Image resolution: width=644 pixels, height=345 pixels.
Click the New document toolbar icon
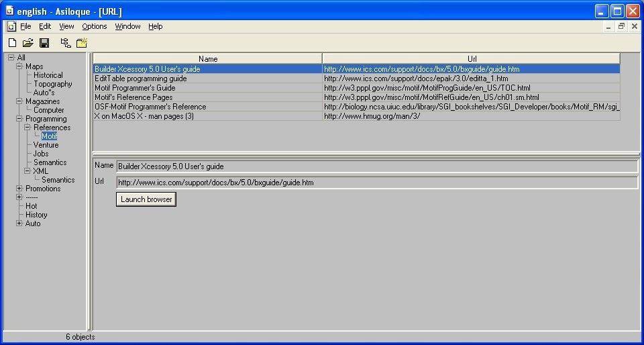point(13,43)
